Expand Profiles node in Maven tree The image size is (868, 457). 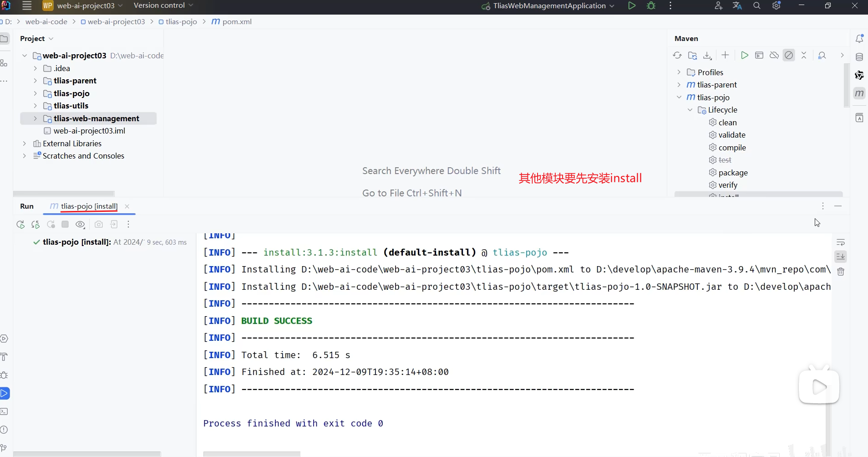click(x=679, y=72)
